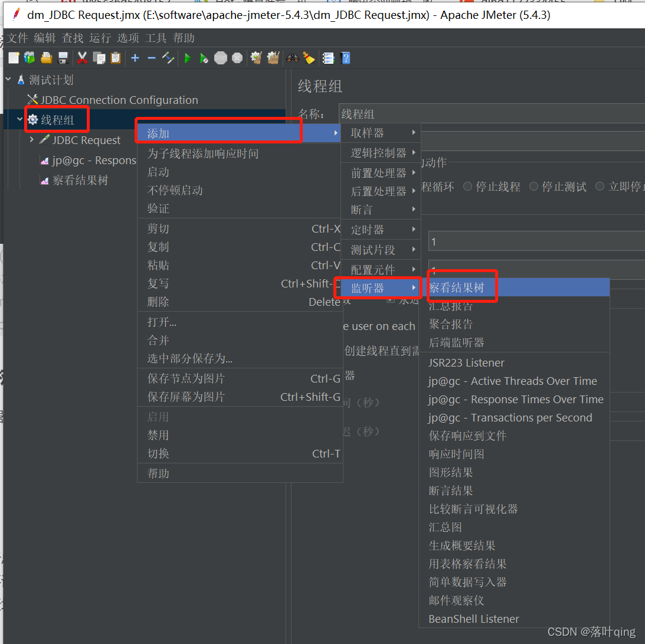Select jp@gc - Respons tree item
Viewport: 645px width, 644px height.
coord(87,160)
